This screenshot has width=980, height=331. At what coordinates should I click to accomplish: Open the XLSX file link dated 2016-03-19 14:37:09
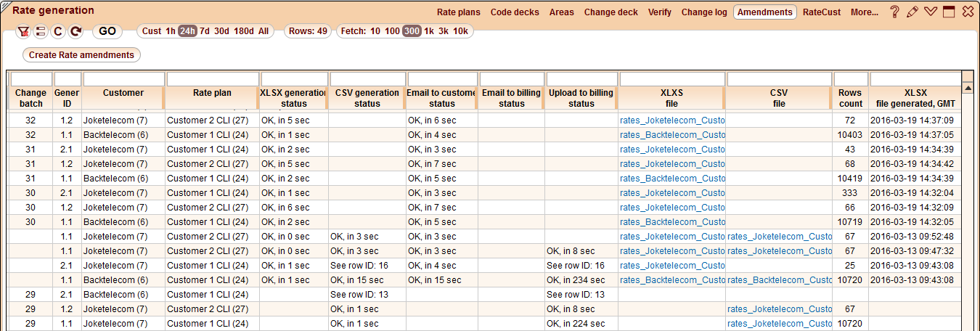pyautogui.click(x=672, y=120)
